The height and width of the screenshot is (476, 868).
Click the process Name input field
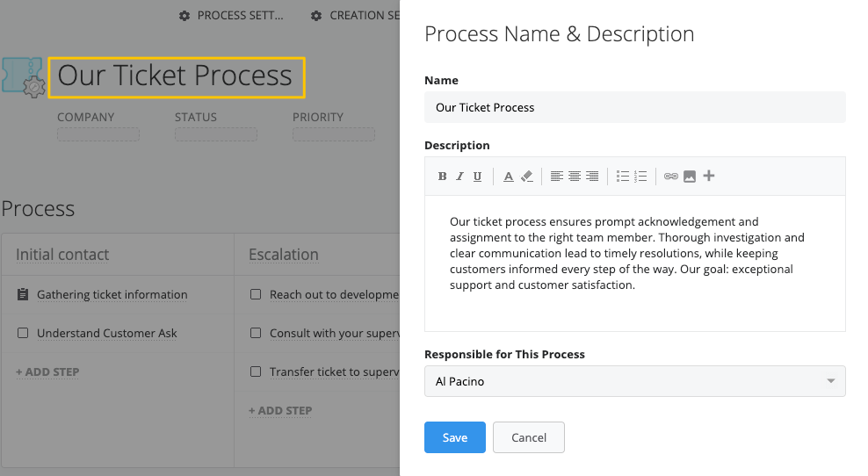pos(634,107)
